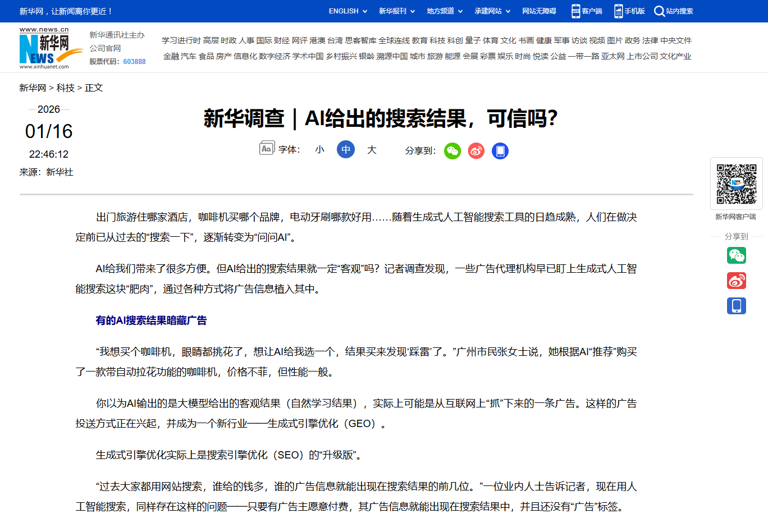Set font size to 大 (large)

pyautogui.click(x=372, y=150)
